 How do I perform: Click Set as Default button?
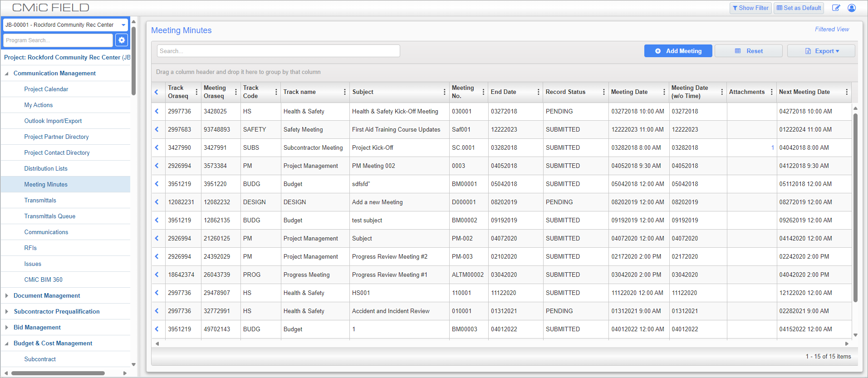click(799, 8)
